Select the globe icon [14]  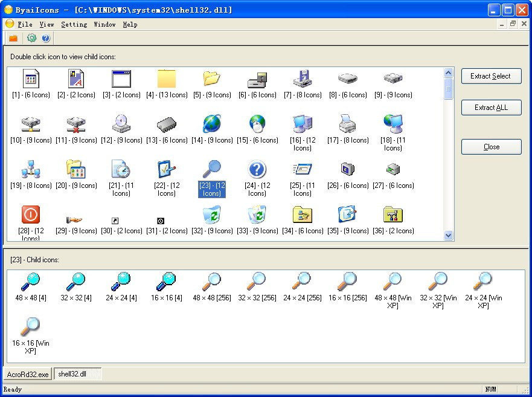(212, 124)
